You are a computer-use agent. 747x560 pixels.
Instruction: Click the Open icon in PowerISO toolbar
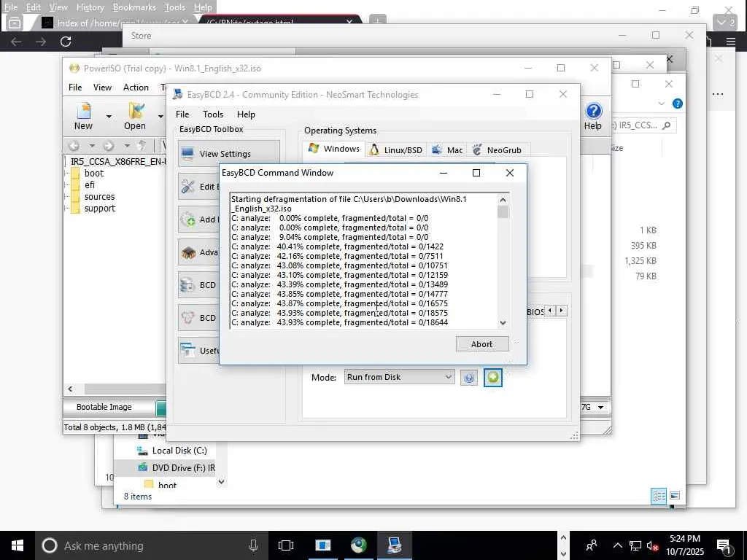coord(135,117)
